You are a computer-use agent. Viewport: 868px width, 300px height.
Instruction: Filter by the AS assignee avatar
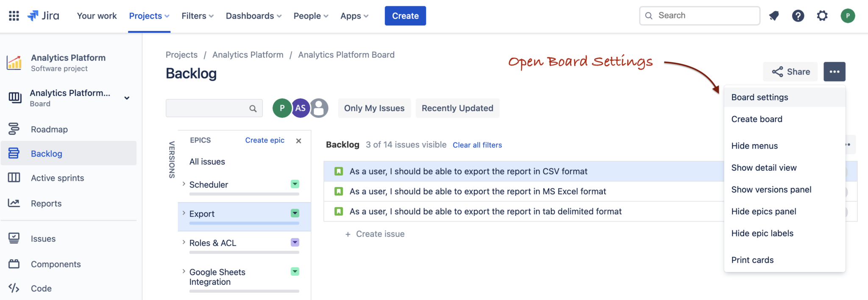300,108
